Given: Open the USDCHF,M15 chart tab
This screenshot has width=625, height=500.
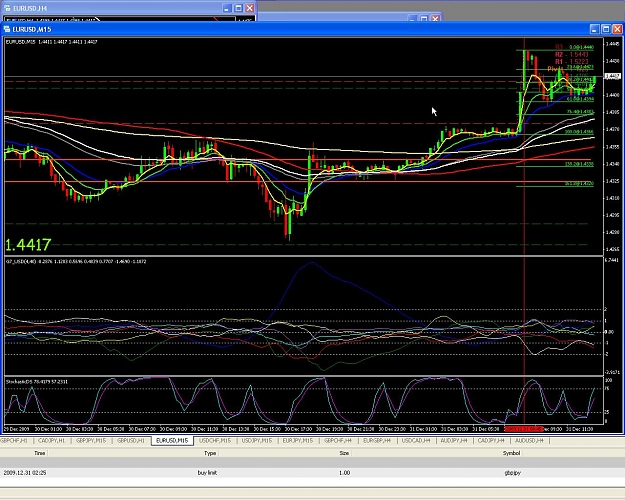Looking at the screenshot, I should (x=215, y=441).
